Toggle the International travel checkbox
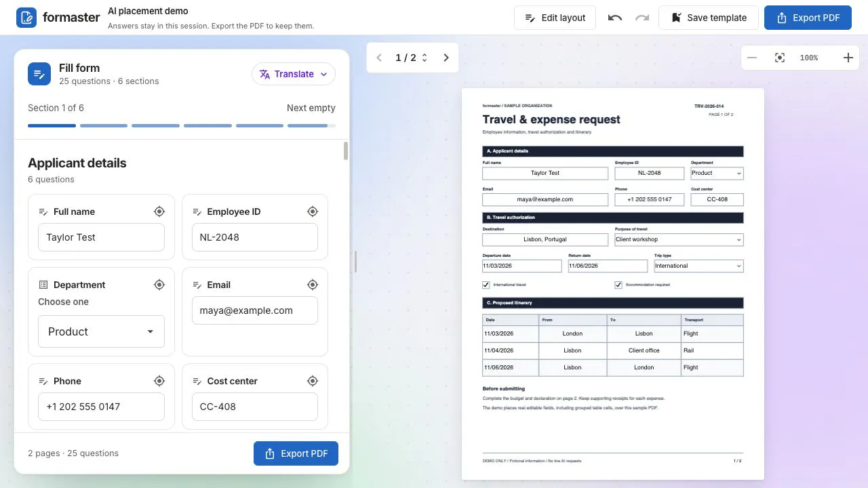 486,285
